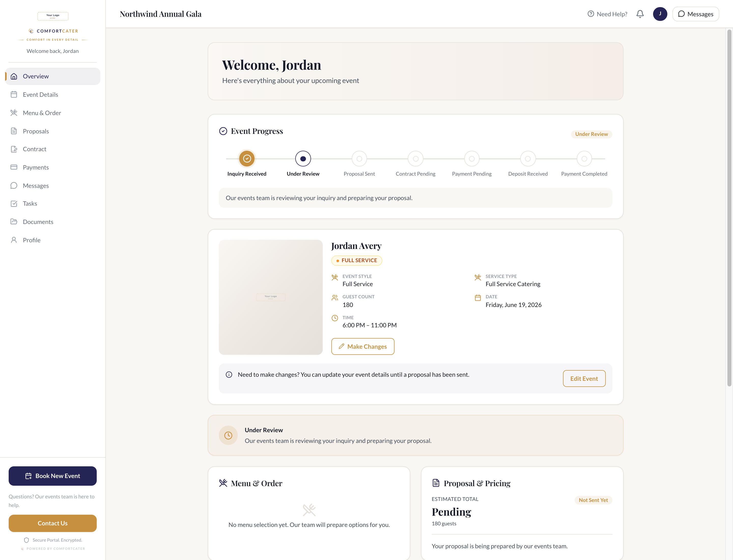Click the Messages bubble icon in sidebar
The height and width of the screenshot is (560, 733).
click(x=14, y=185)
